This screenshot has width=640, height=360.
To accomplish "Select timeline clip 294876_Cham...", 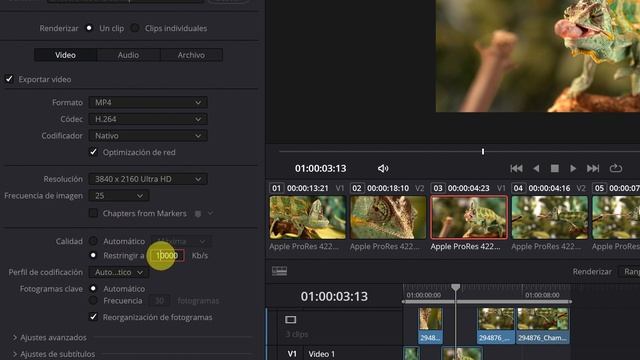I will (542, 326).
